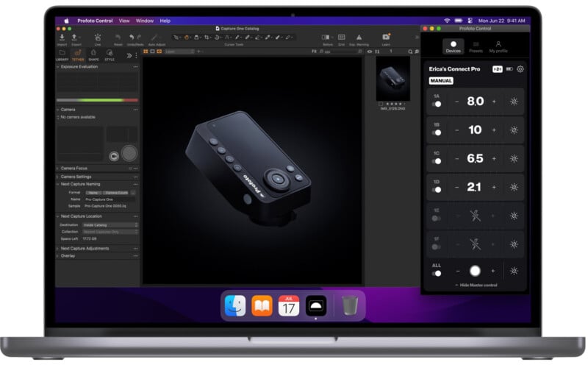The height and width of the screenshot is (365, 588).
Task: Increase group 1B power with plus
Action: pyautogui.click(x=494, y=130)
